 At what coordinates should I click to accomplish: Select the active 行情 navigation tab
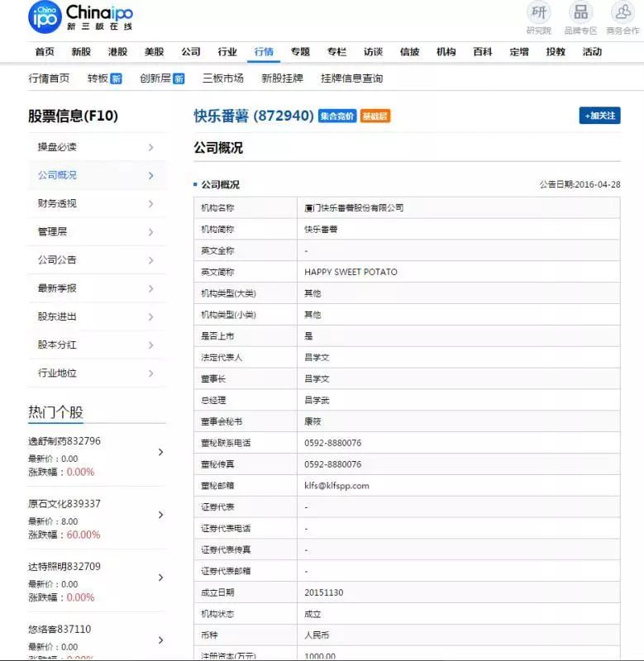[264, 52]
